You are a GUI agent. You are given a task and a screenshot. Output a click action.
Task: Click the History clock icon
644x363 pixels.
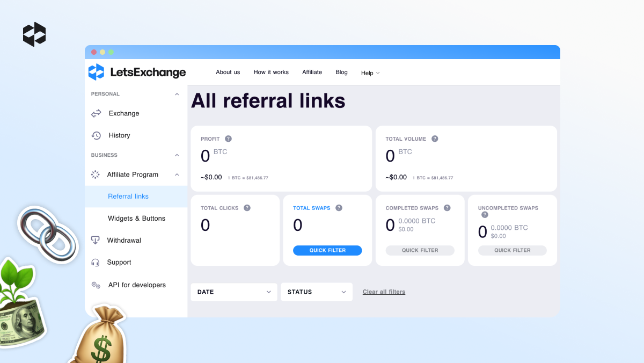96,135
